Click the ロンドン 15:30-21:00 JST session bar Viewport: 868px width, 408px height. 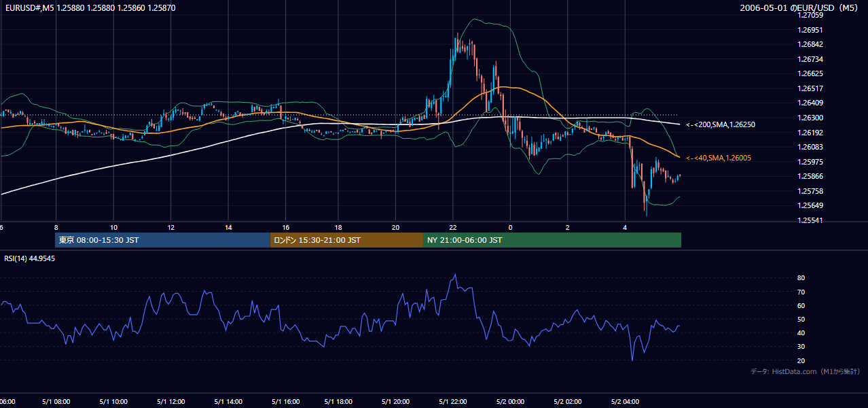(346, 240)
